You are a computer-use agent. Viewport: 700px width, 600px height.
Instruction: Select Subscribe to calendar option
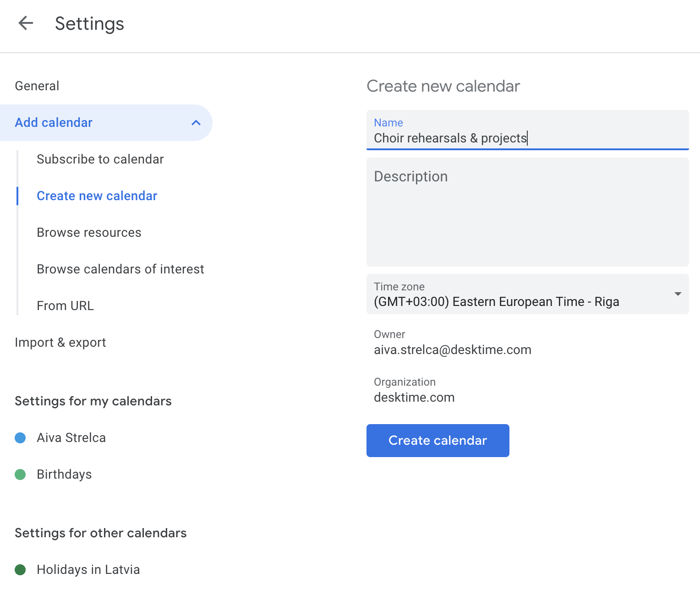(x=100, y=159)
